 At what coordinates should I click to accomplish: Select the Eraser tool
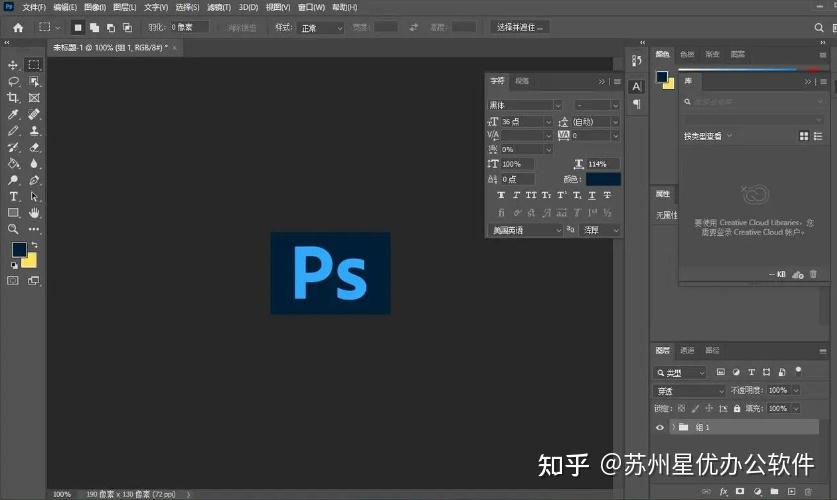pos(34,147)
